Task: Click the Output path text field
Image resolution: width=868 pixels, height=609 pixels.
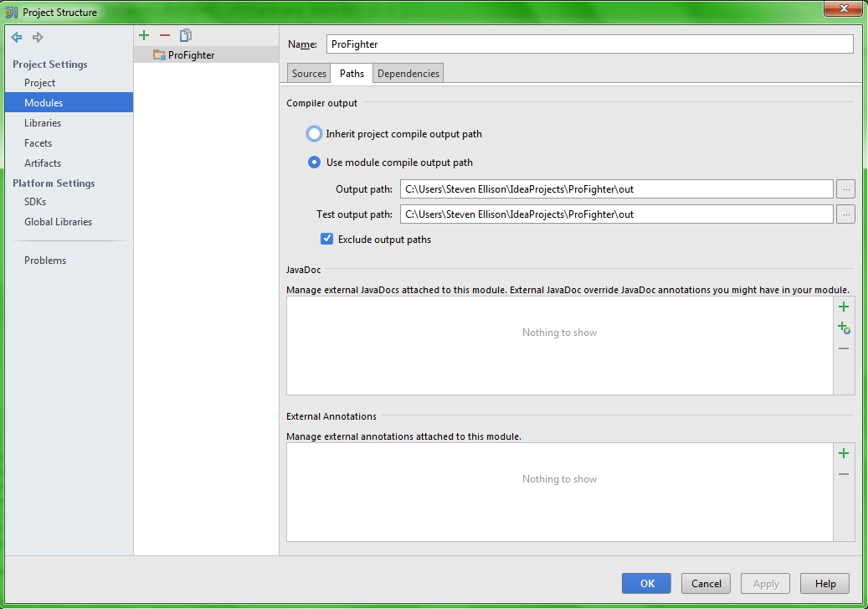Action: [x=617, y=189]
